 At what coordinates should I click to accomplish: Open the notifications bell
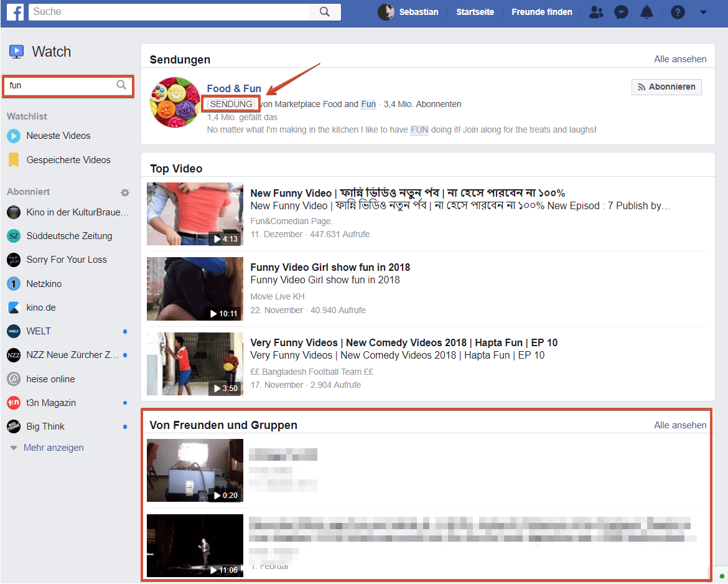coord(646,12)
